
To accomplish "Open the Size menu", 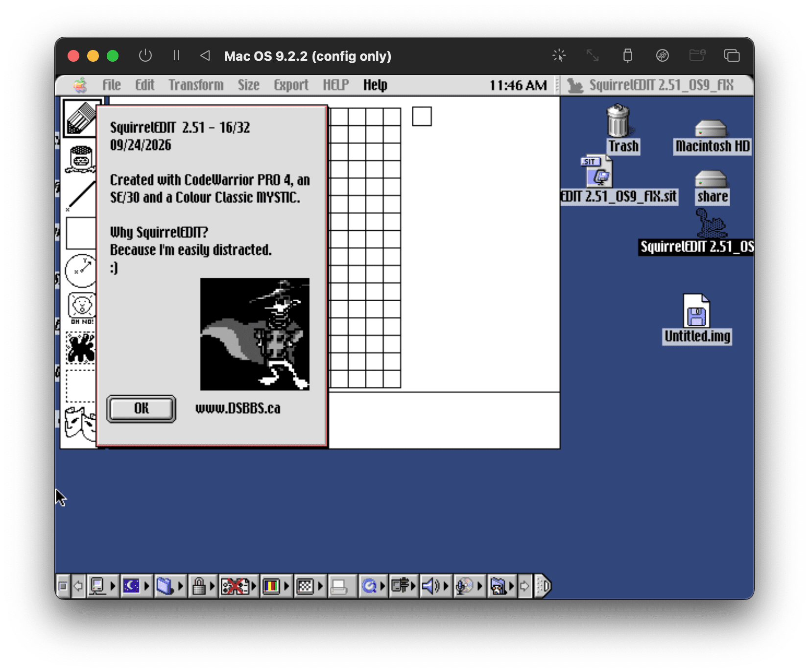I will click(249, 85).
